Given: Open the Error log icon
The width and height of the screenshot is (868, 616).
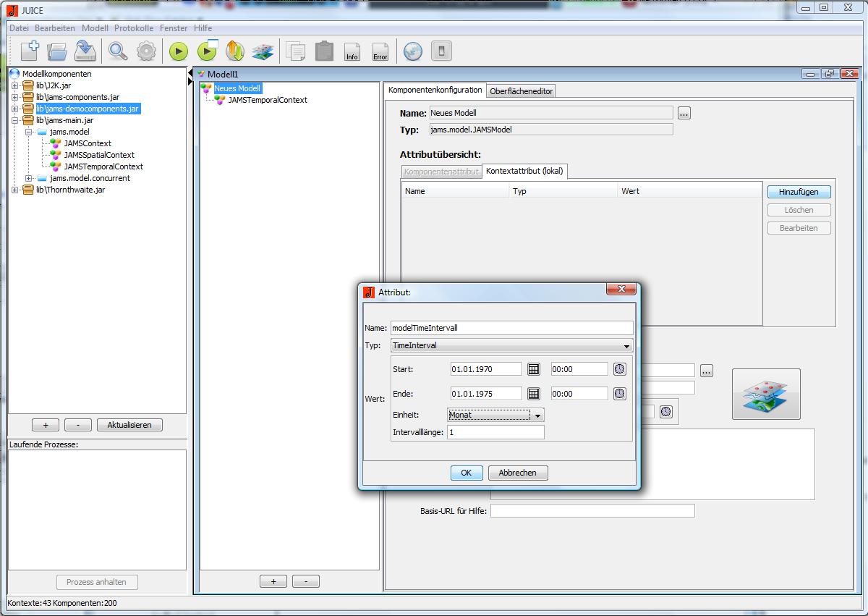Looking at the screenshot, I should [x=380, y=51].
